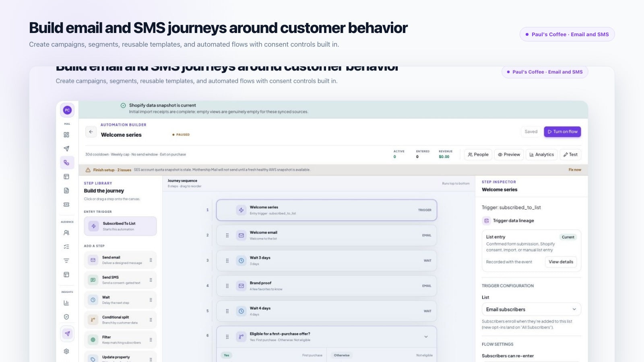Collapse the Eligible for a first-purchase offer step

pyautogui.click(x=426, y=337)
